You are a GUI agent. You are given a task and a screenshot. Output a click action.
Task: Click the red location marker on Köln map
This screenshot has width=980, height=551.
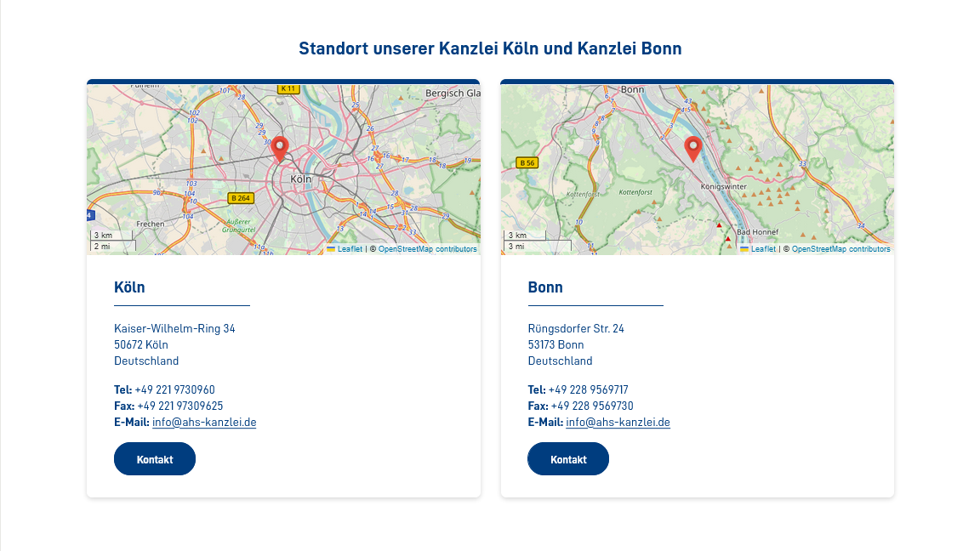279,149
